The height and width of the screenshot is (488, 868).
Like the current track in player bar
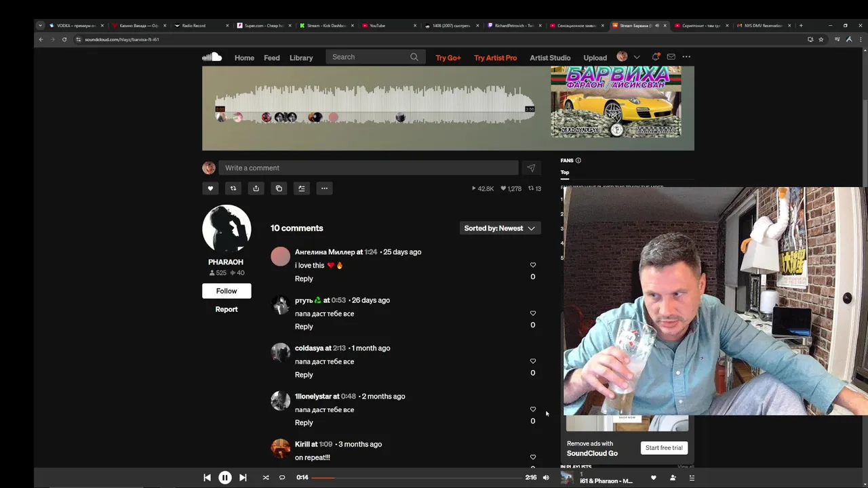(x=654, y=478)
